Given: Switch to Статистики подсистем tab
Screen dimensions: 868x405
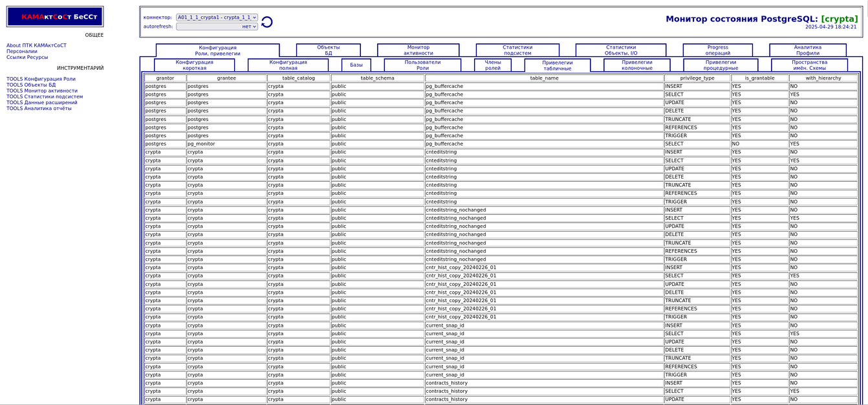Looking at the screenshot, I should [517, 50].
